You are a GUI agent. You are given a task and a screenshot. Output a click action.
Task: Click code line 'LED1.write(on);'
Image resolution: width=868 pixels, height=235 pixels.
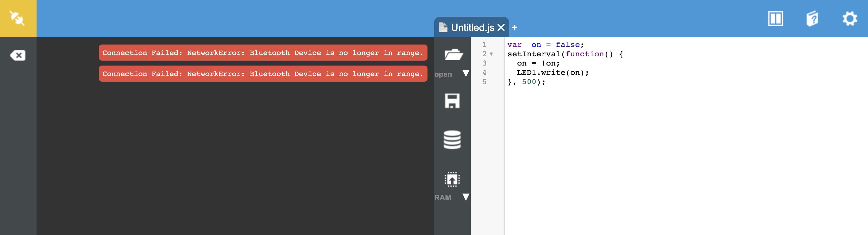pyautogui.click(x=553, y=73)
